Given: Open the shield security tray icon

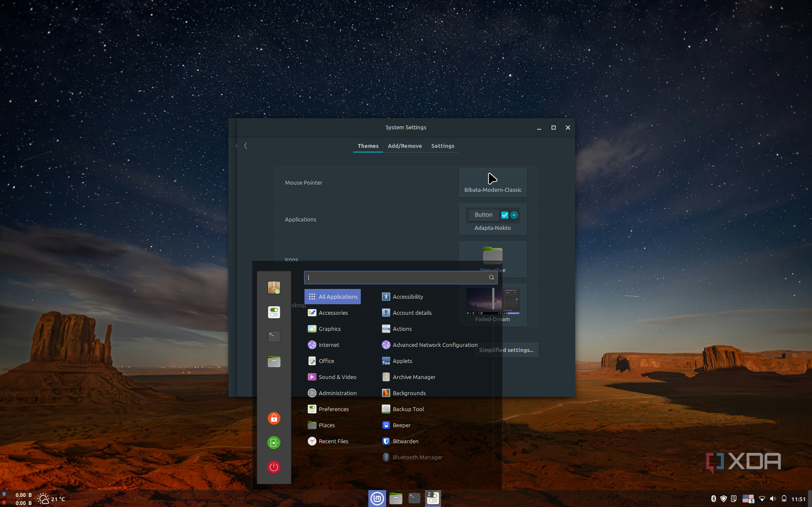Looking at the screenshot, I should click(x=723, y=499).
